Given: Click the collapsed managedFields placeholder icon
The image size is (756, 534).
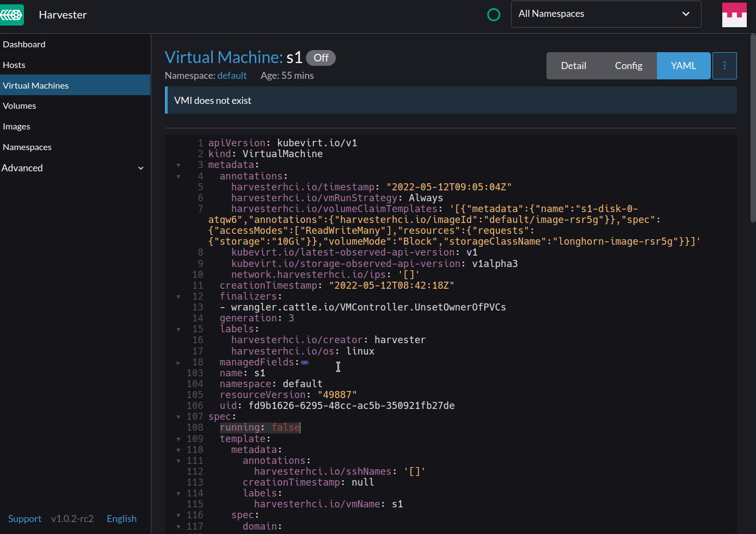Looking at the screenshot, I should 305,362.
